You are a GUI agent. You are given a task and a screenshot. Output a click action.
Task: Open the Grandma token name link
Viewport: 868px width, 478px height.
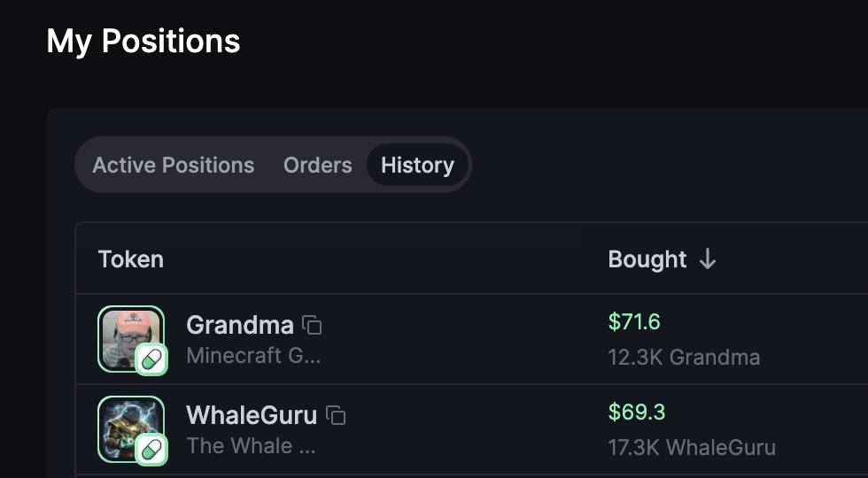(240, 325)
